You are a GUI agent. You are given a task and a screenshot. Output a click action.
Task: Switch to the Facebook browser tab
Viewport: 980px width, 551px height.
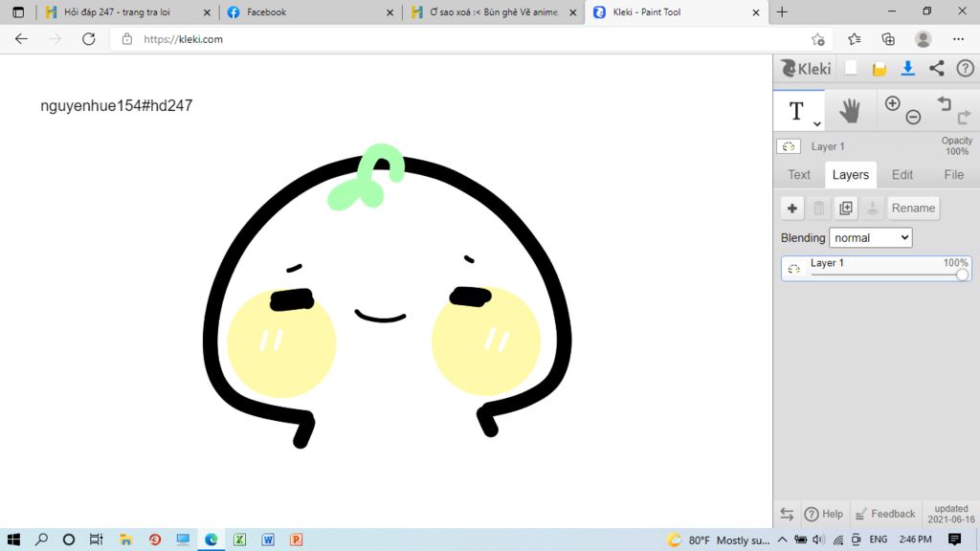click(266, 11)
